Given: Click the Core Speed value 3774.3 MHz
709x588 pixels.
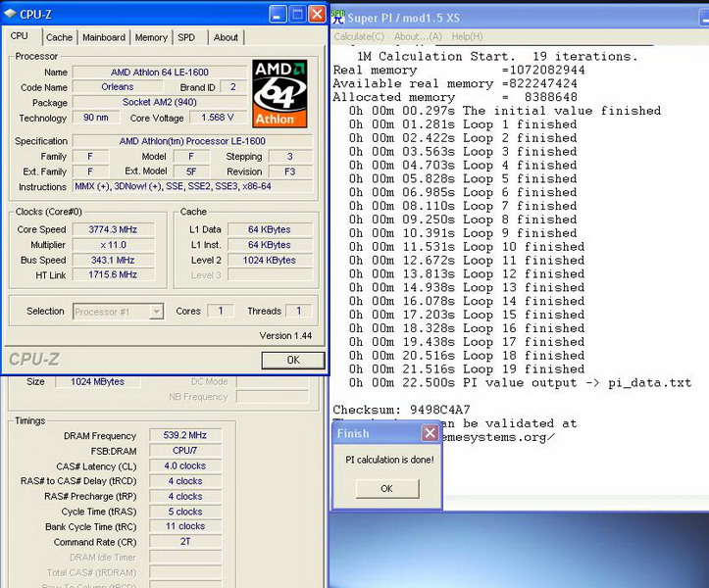Looking at the screenshot, I should click(x=113, y=229).
